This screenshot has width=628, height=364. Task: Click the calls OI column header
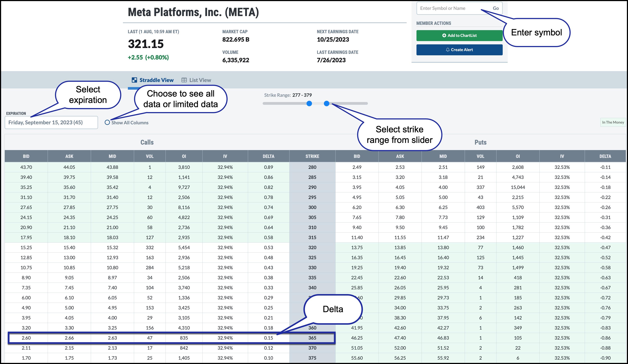[x=184, y=156]
